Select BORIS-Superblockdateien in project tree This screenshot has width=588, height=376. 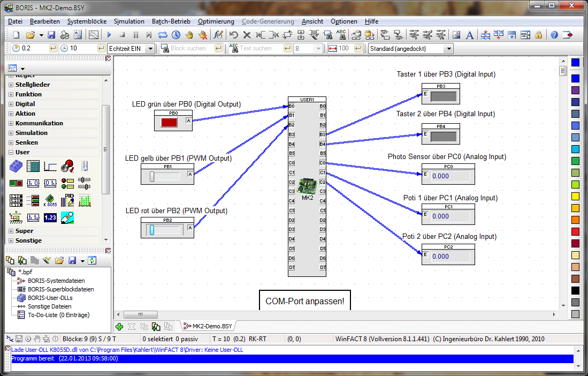pyautogui.click(x=61, y=289)
